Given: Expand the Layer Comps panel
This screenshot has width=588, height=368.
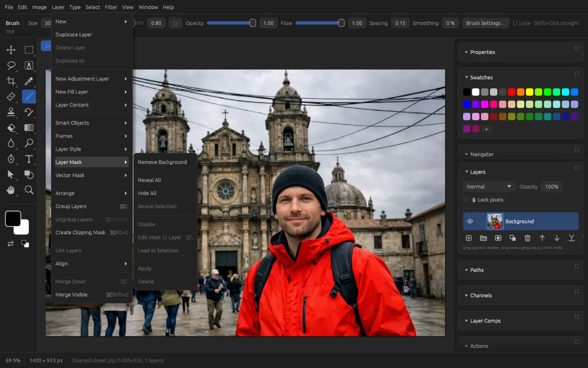Looking at the screenshot, I should (466, 321).
